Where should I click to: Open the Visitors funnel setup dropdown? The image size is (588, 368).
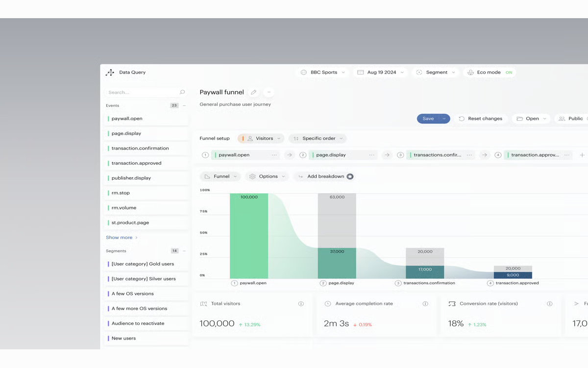coord(261,139)
